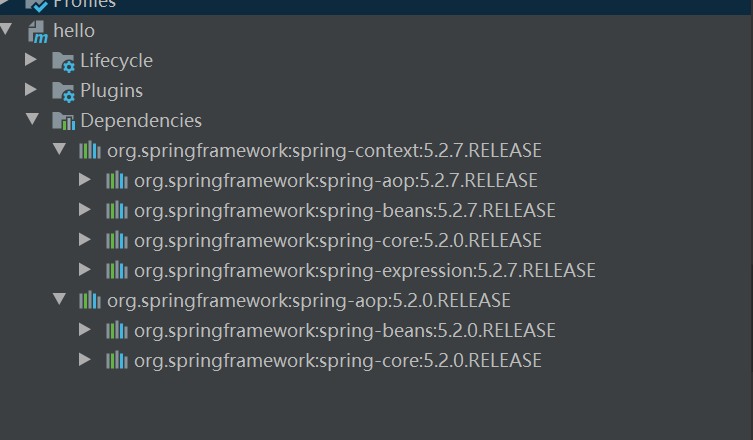Expand the Lifecycle node
The width and height of the screenshot is (753, 440).
[x=31, y=60]
